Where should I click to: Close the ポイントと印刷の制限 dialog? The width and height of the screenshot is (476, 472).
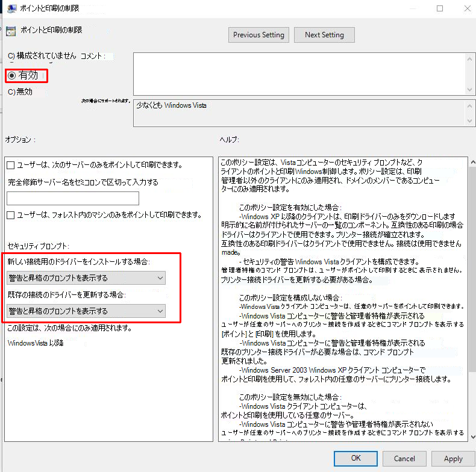click(x=468, y=8)
